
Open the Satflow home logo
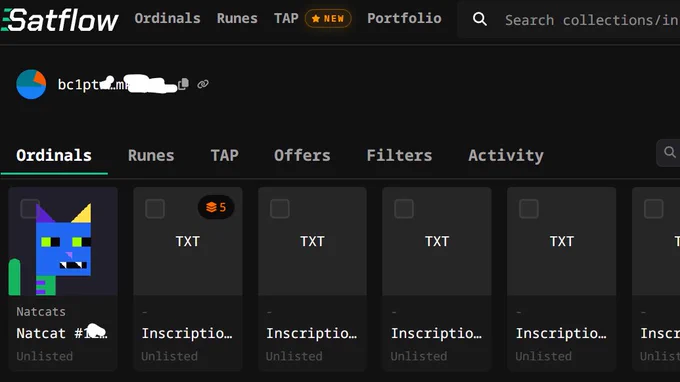pos(60,20)
